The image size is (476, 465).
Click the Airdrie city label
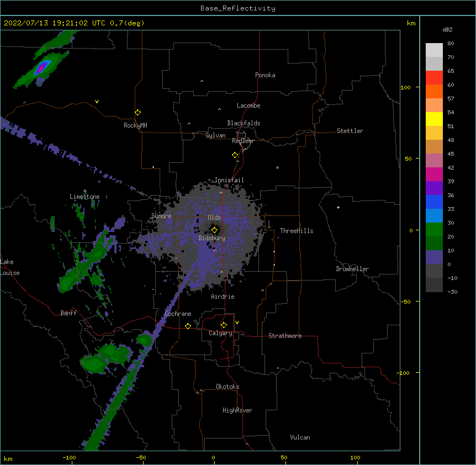click(223, 297)
